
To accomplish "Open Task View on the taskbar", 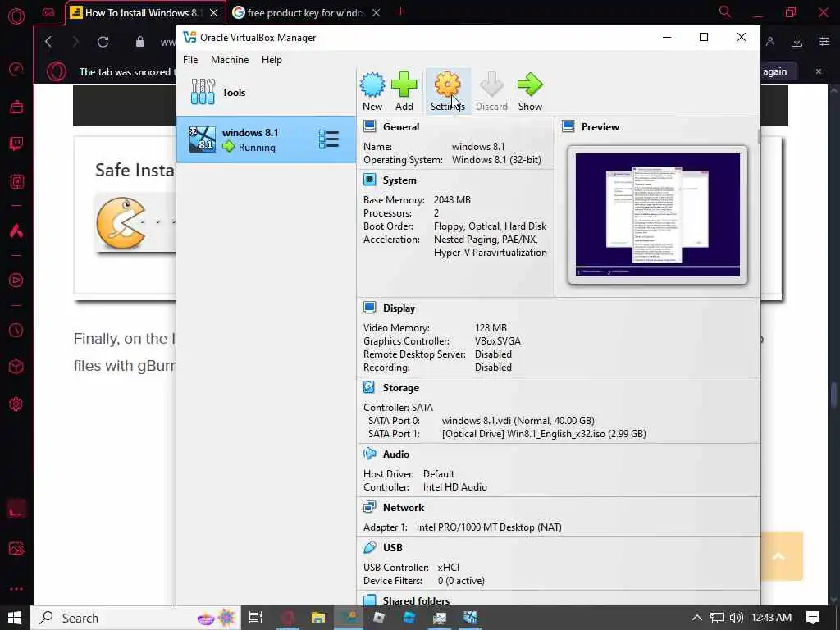I will (x=256, y=618).
